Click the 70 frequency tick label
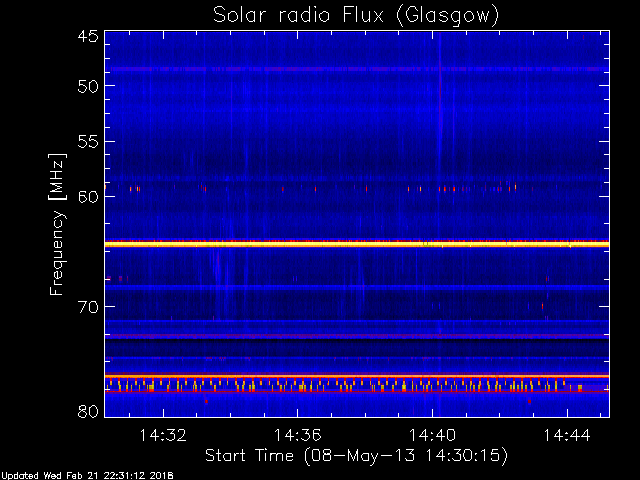 [88, 307]
